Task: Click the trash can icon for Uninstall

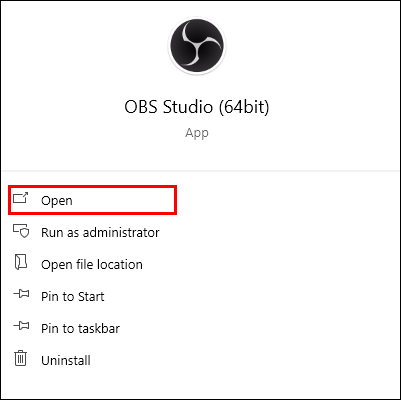Action: tap(21, 358)
